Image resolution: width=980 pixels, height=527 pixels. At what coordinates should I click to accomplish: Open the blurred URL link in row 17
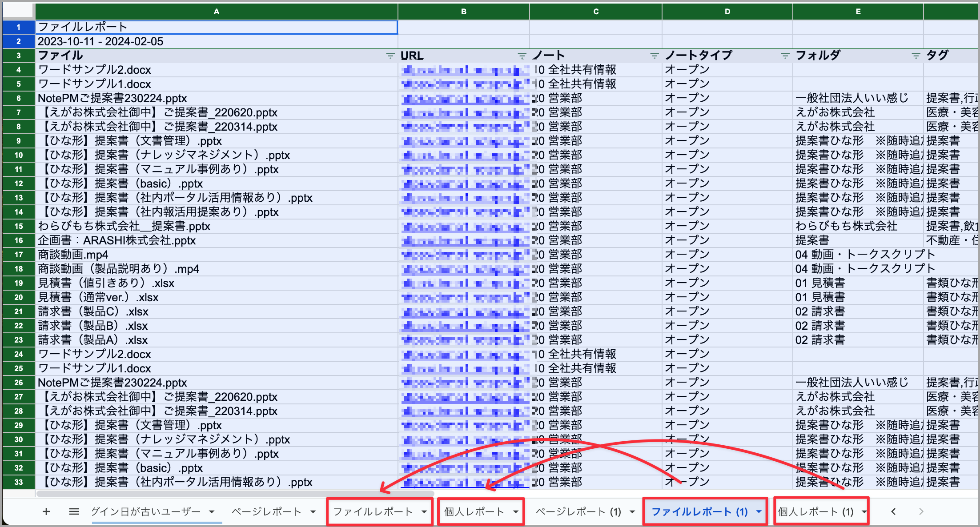[465, 255]
